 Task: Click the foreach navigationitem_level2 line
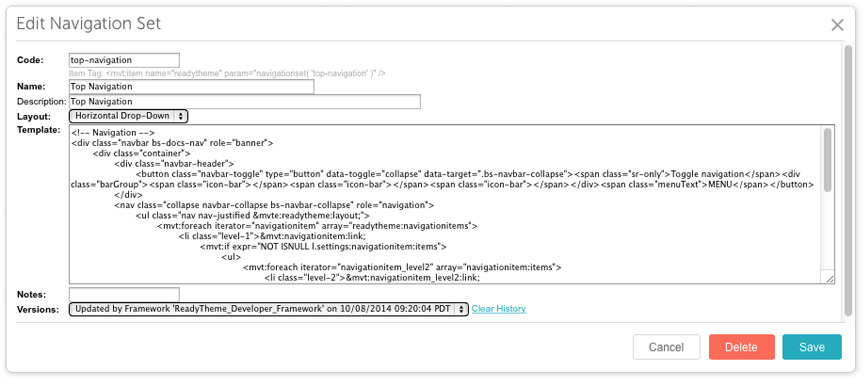(x=401, y=268)
